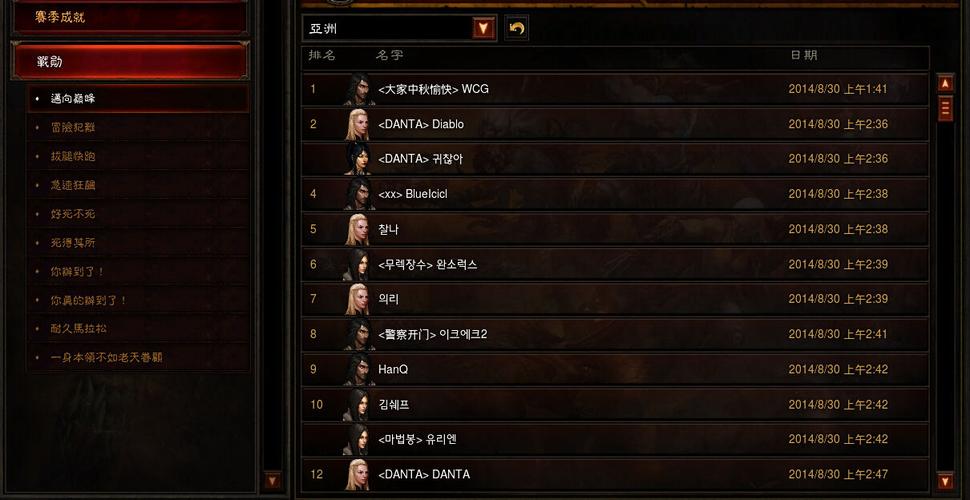
Task: Select the 耐久馬拉松 conquest
Action: [138, 329]
